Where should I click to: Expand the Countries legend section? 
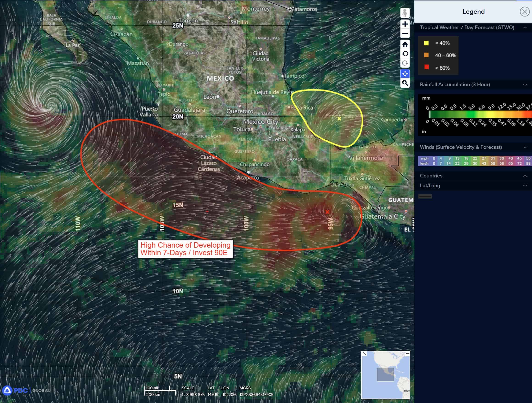click(x=525, y=176)
